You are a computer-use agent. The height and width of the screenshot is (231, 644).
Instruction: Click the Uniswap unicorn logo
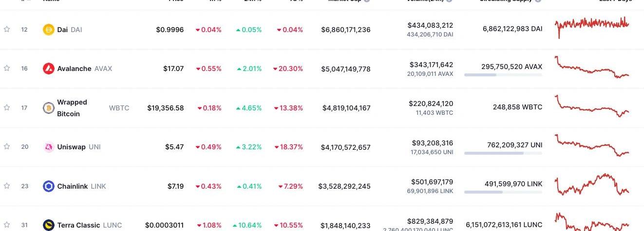[49, 147]
